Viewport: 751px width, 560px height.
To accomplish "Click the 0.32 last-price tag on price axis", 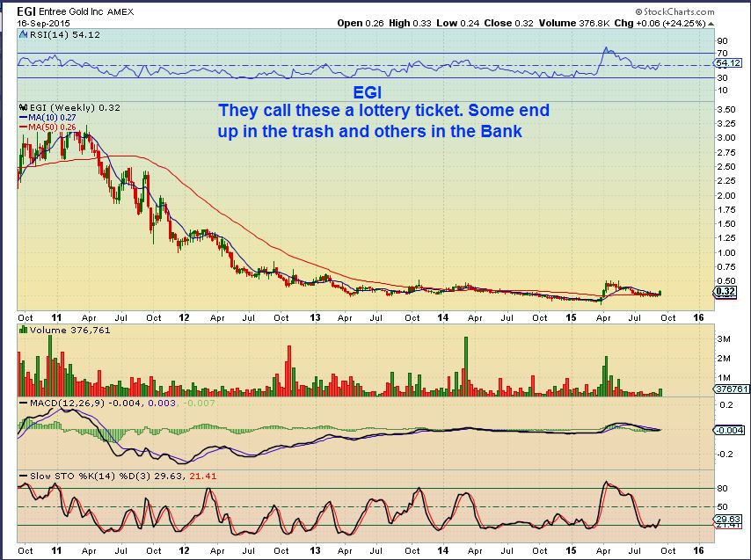I will click(x=725, y=292).
